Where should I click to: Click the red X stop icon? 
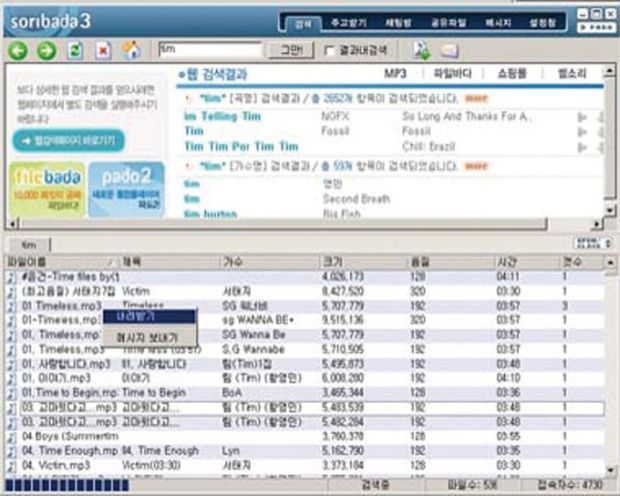pyautogui.click(x=103, y=51)
